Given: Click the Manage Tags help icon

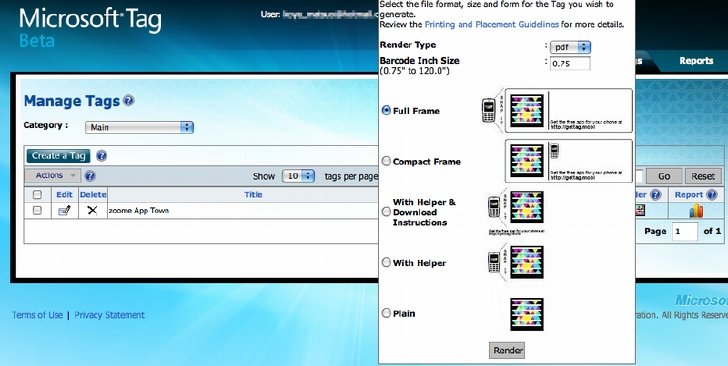Looking at the screenshot, I should (x=129, y=101).
